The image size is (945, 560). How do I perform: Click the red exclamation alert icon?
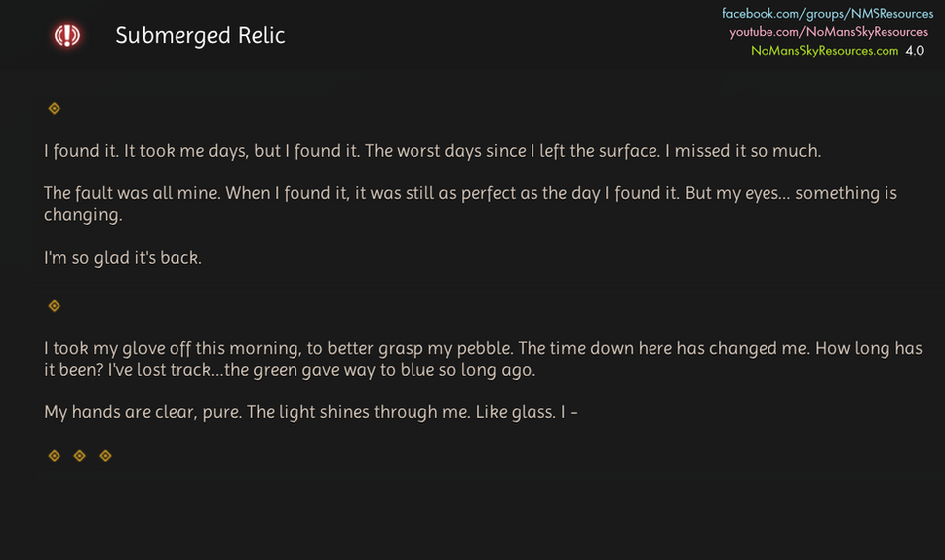(x=67, y=36)
